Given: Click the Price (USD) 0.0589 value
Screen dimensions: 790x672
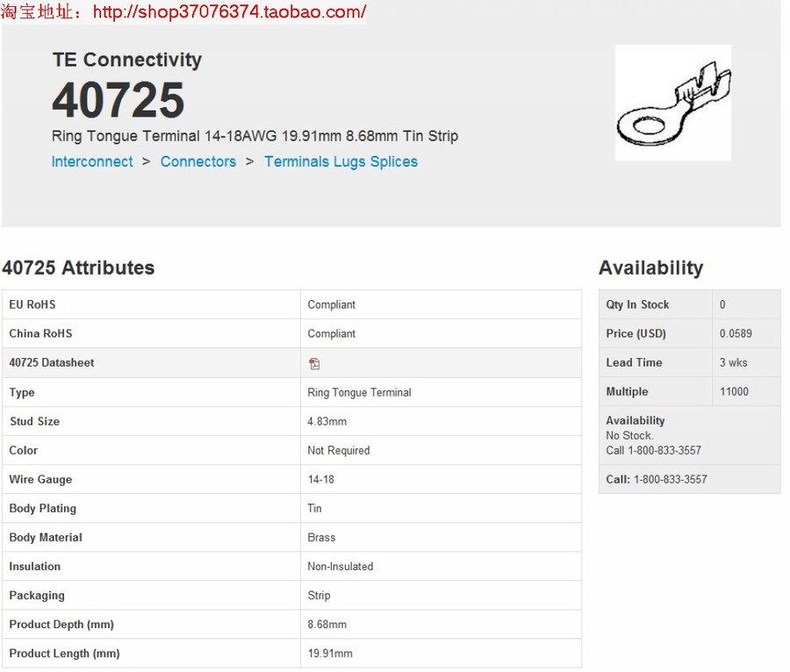Looking at the screenshot, I should (736, 333).
